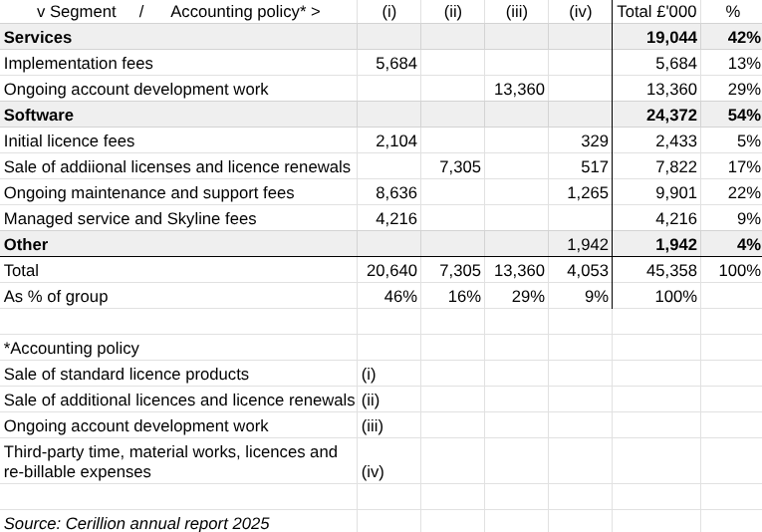Select the Third-party time, material works cell
762x532 pixels.
click(x=170, y=461)
